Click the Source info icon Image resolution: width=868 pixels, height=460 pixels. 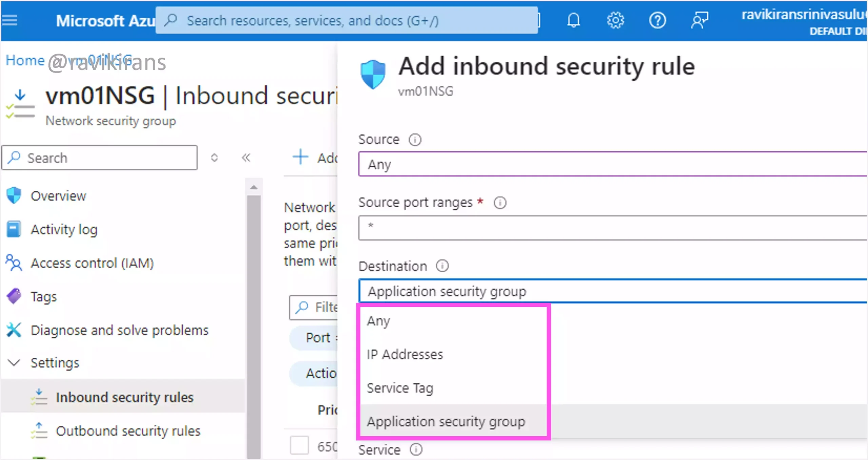[x=415, y=140]
